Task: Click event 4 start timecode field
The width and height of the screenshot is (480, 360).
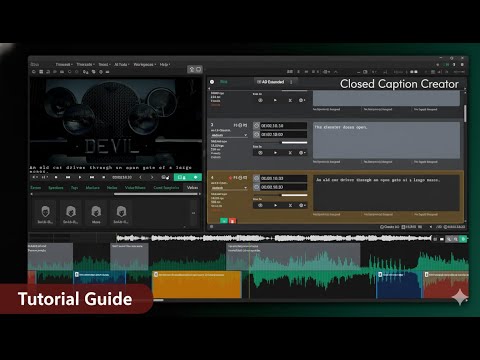Action: [283, 178]
